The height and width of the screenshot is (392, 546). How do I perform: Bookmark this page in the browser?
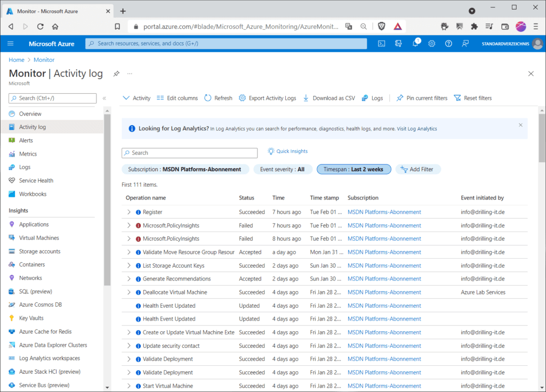point(117,27)
